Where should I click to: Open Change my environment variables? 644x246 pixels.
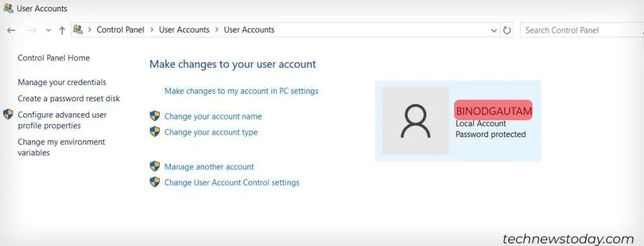(61, 147)
